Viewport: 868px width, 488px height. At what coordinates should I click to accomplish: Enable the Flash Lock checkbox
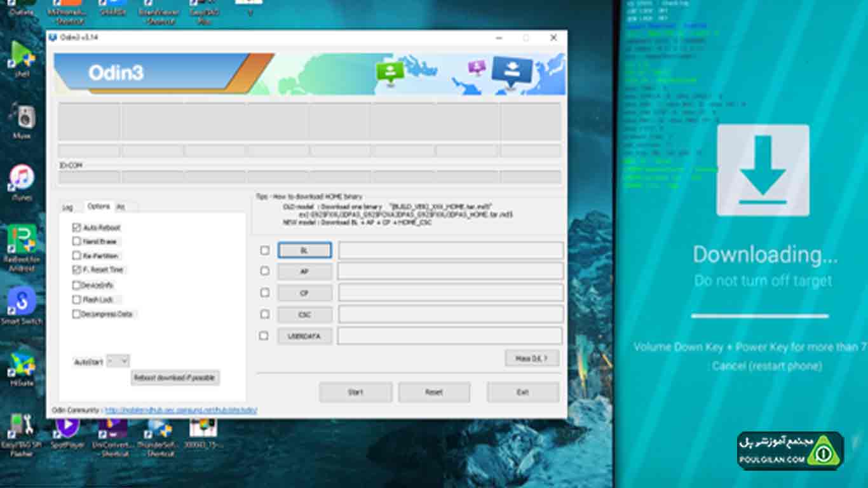[77, 299]
